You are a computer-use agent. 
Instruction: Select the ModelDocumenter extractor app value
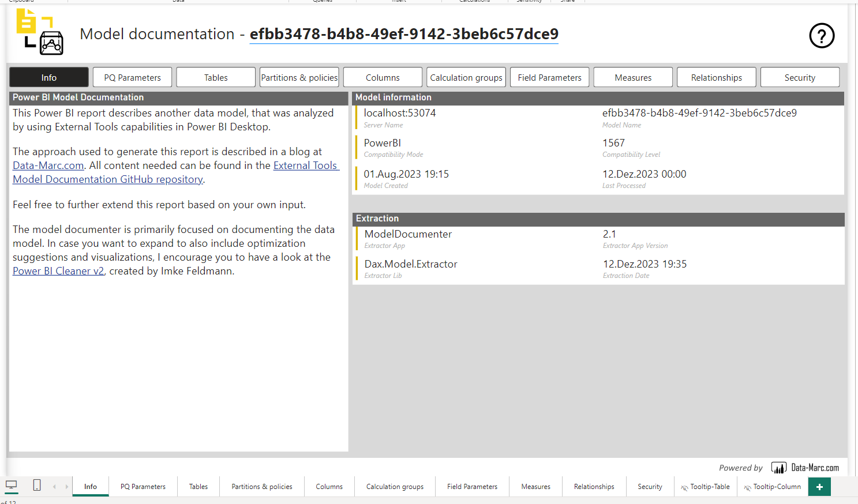[x=408, y=234]
